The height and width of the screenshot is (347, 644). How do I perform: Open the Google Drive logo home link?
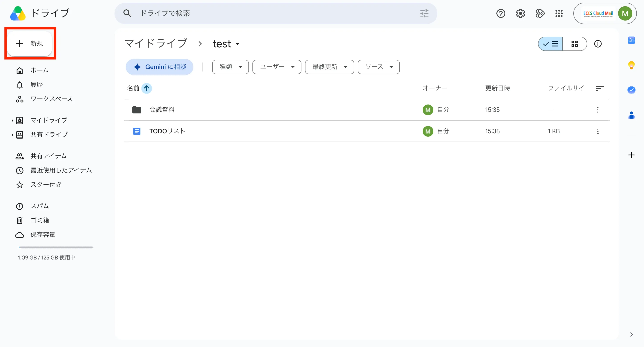(x=40, y=13)
